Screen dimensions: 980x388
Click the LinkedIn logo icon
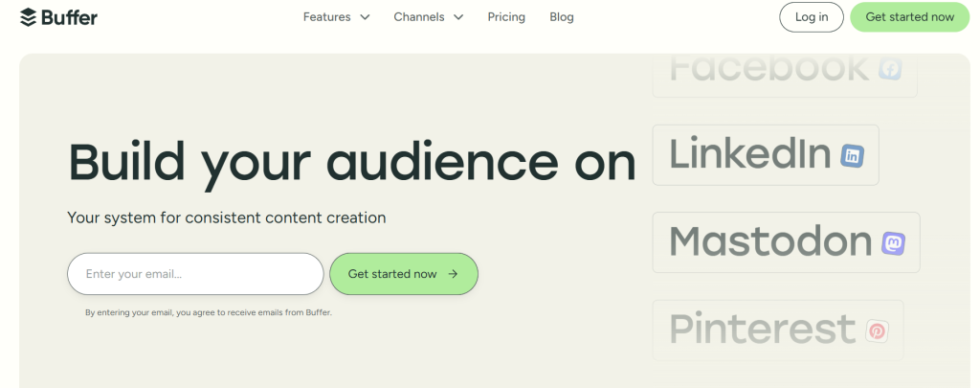point(852,155)
